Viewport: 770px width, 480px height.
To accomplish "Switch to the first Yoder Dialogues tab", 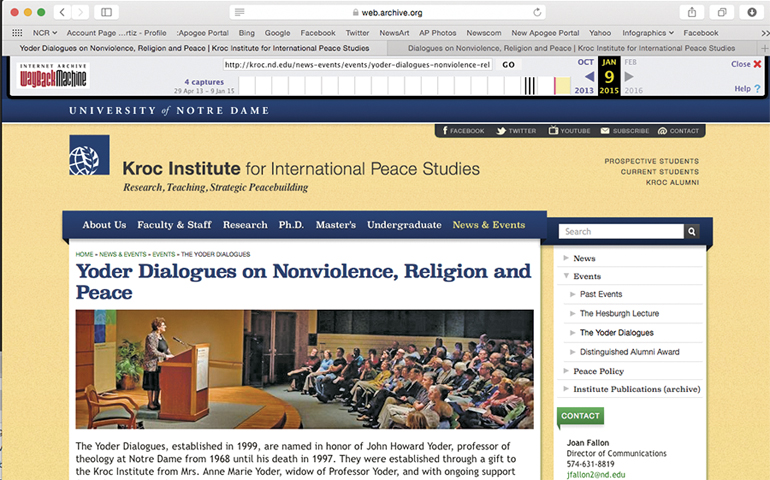I will 194,48.
